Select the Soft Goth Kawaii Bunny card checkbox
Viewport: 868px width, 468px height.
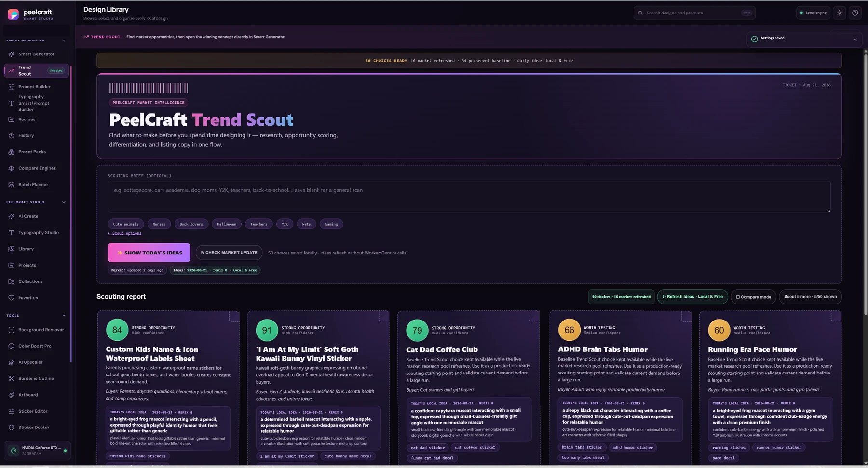click(384, 316)
